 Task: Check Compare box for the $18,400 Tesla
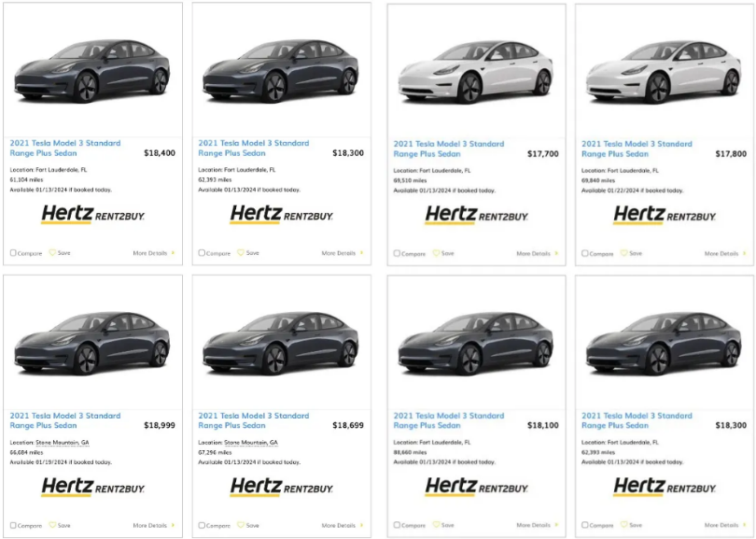pos(13,253)
